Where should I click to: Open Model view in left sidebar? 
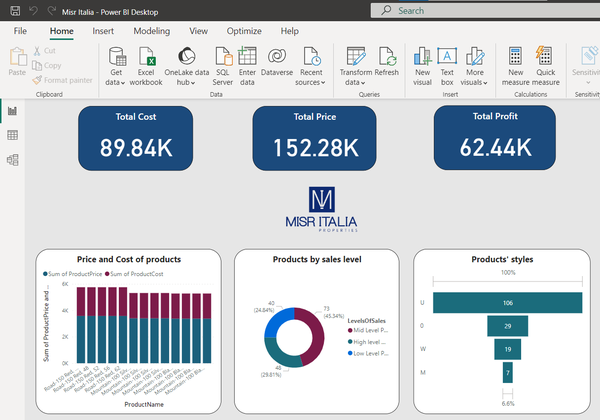pyautogui.click(x=13, y=159)
